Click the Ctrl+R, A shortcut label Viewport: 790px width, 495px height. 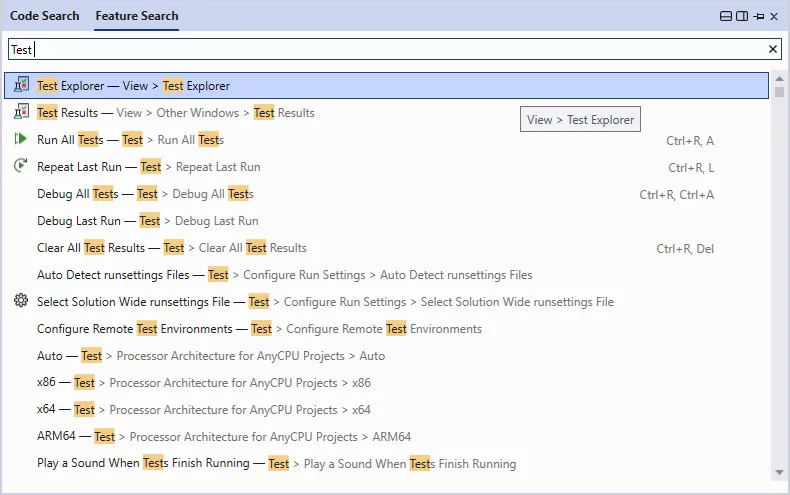pos(690,141)
